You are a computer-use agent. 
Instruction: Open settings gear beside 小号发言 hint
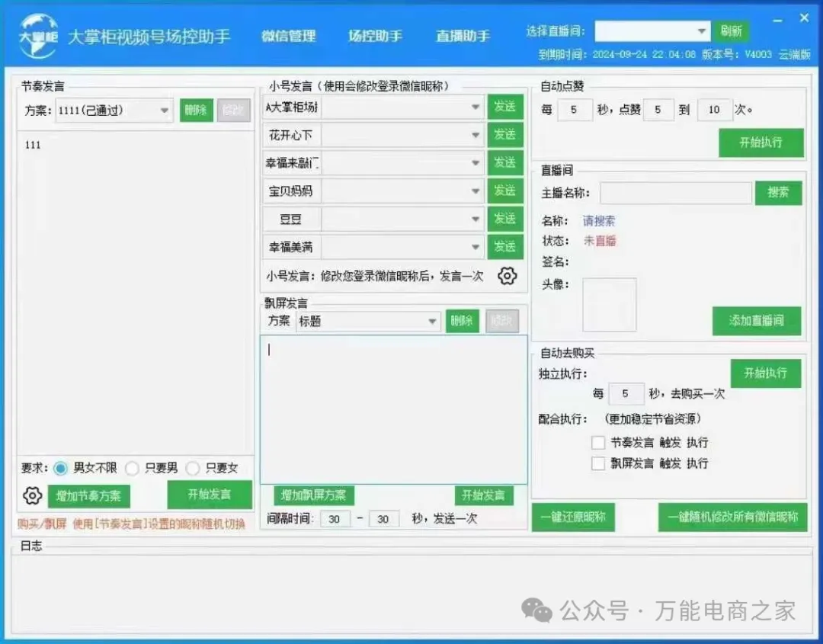tap(507, 276)
